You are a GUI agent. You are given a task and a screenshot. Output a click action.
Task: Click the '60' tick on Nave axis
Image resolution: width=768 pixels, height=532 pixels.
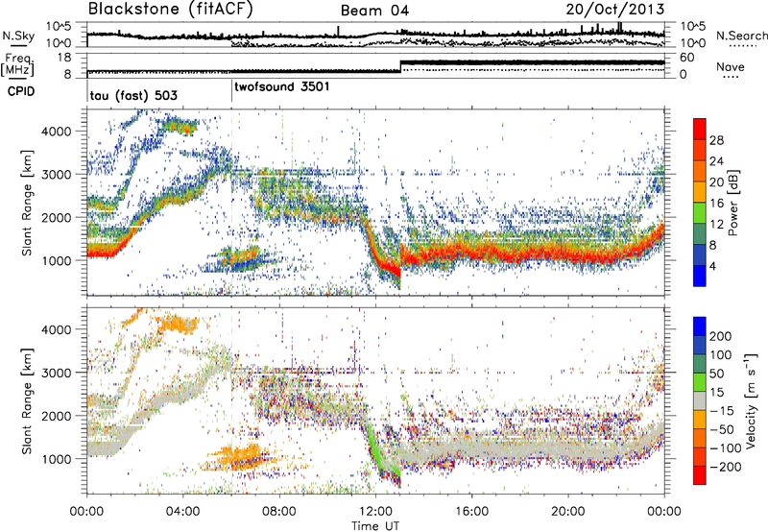[686, 58]
